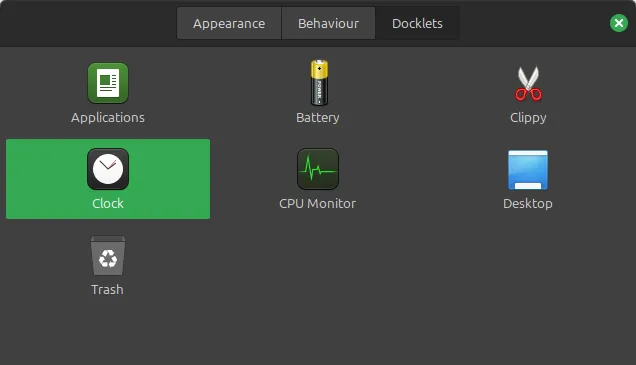
Task: Click the Desktop text label
Action: (x=528, y=204)
